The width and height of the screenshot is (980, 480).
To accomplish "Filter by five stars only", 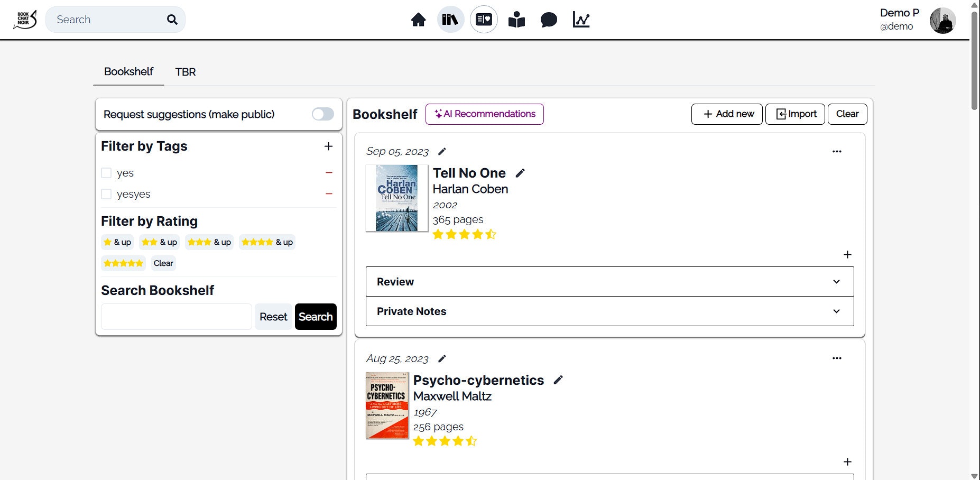I will [x=123, y=263].
